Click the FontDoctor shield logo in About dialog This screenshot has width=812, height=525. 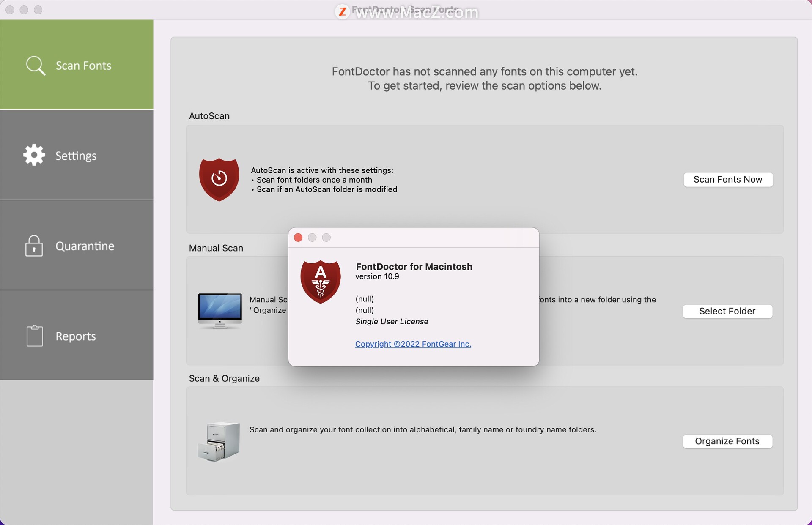[x=321, y=281]
